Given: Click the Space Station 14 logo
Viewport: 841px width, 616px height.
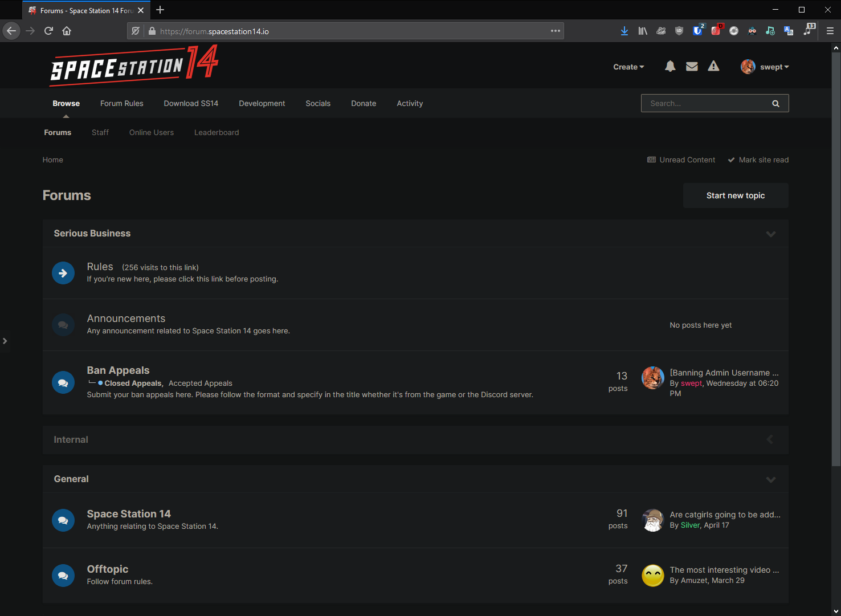Looking at the screenshot, I should click(x=134, y=66).
